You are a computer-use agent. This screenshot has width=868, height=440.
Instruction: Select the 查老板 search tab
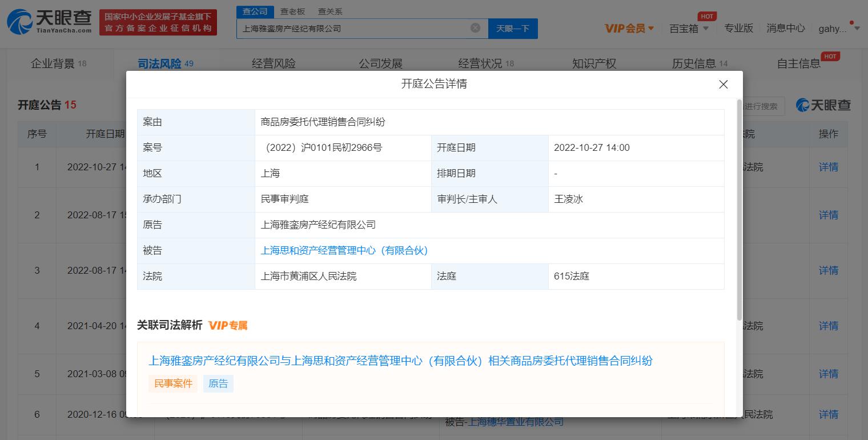pyautogui.click(x=293, y=11)
